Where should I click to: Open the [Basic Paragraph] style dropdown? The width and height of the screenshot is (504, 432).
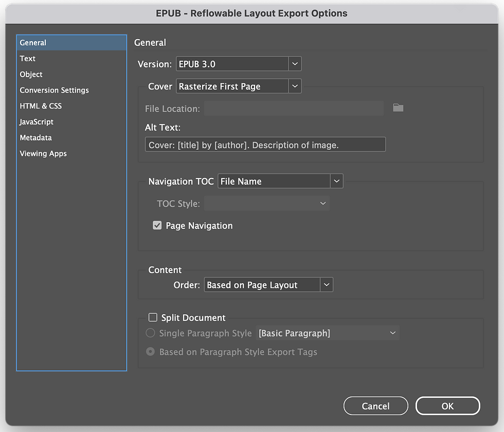328,333
